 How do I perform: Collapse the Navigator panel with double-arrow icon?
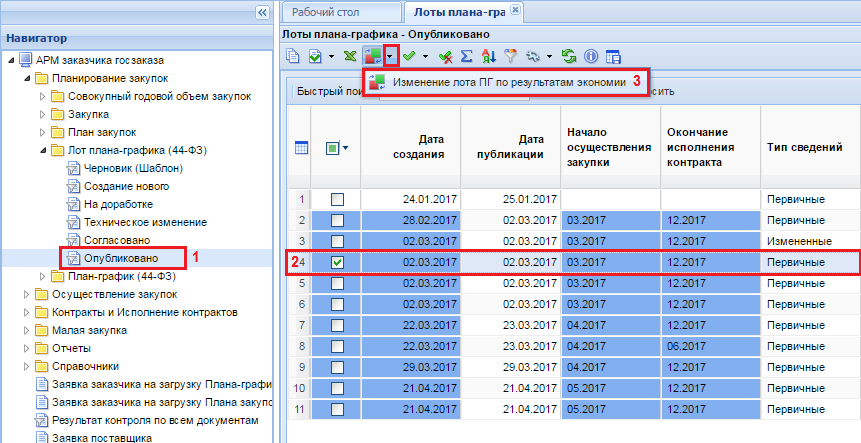263,13
